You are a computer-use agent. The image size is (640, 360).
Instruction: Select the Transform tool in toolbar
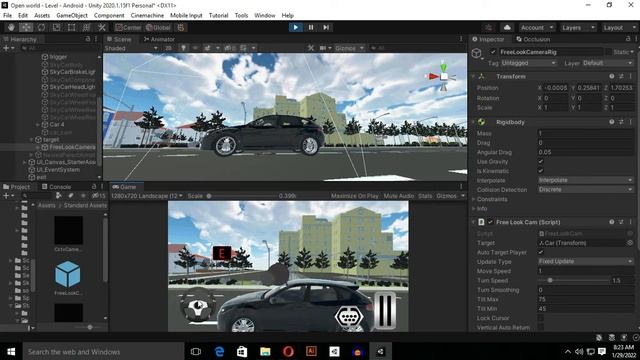point(87,27)
